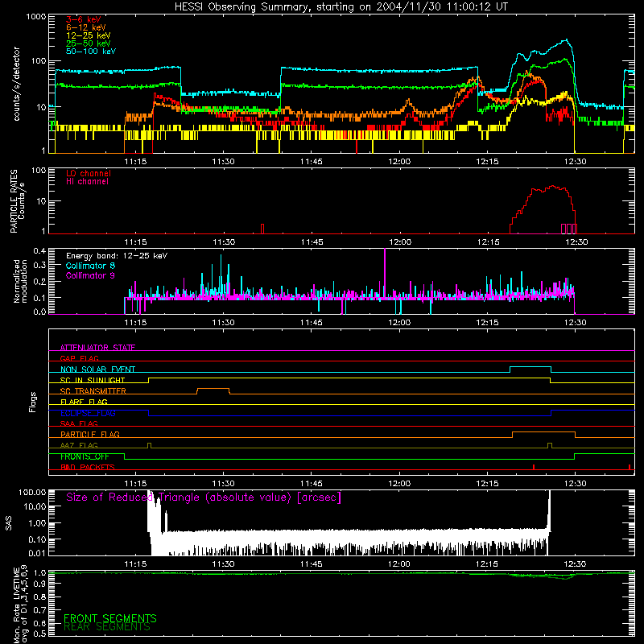Viewport: 644px width, 644px height.
Task: Click the FLARE FLAG label
Action: pos(84,402)
